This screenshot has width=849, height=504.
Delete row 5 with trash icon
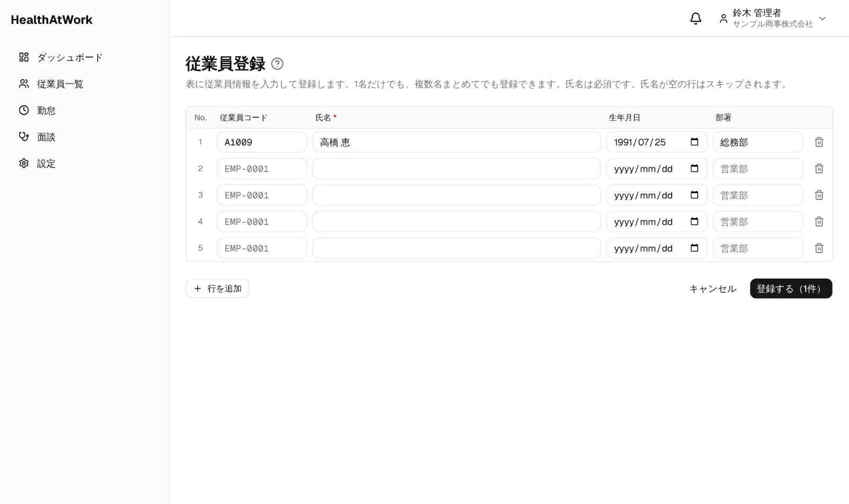coord(819,248)
